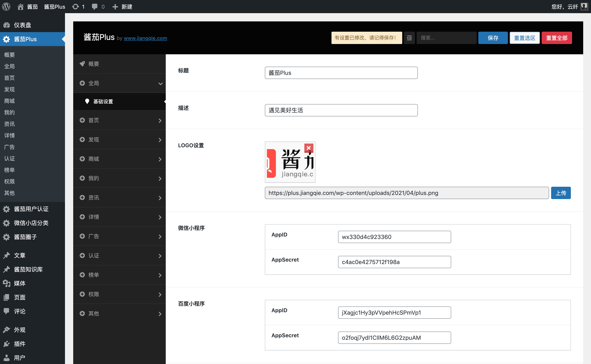
Task: Open 酱茄Plus in left admin menu
Action: 32,39
